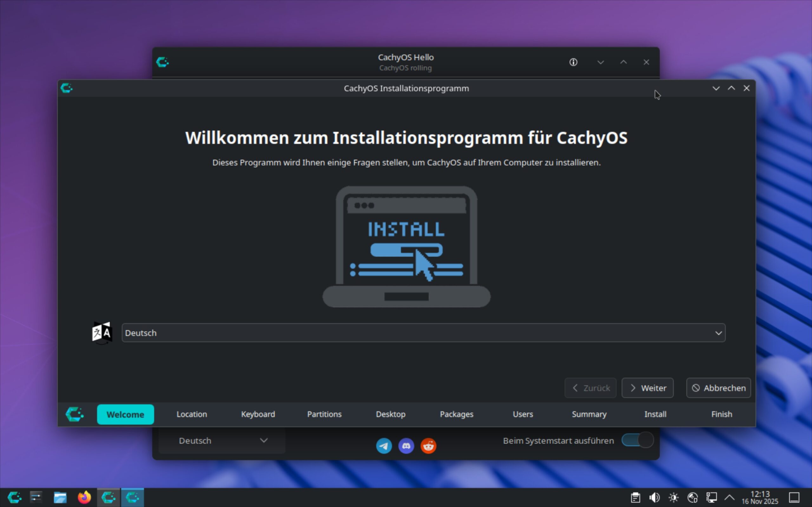
Task: Click the language translation icon
Action: pos(102,333)
